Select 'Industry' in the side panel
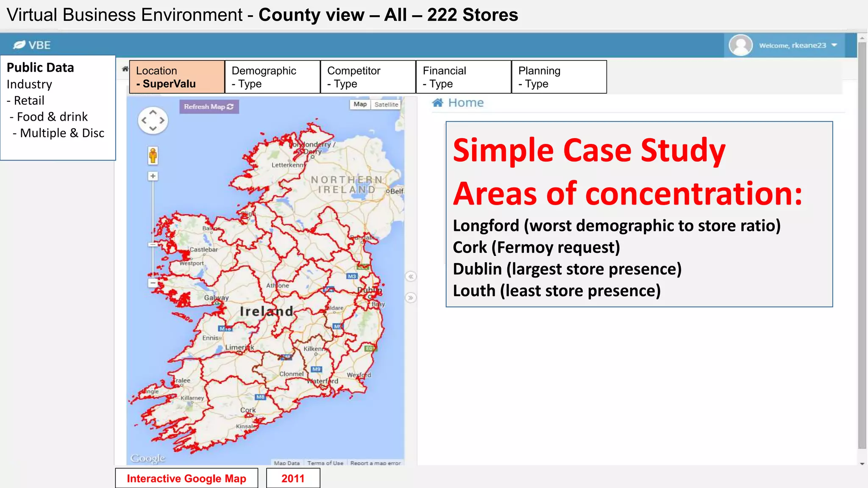868x488 pixels. [x=29, y=84]
